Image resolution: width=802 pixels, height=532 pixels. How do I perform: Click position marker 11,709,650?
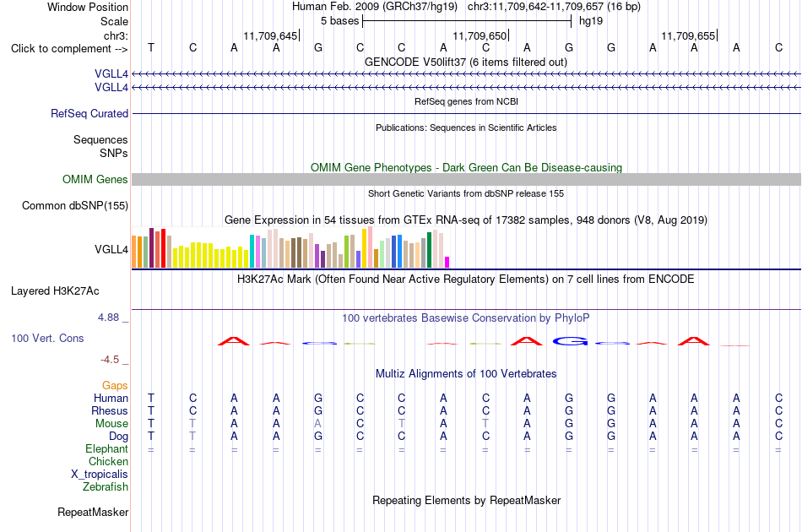(x=480, y=35)
